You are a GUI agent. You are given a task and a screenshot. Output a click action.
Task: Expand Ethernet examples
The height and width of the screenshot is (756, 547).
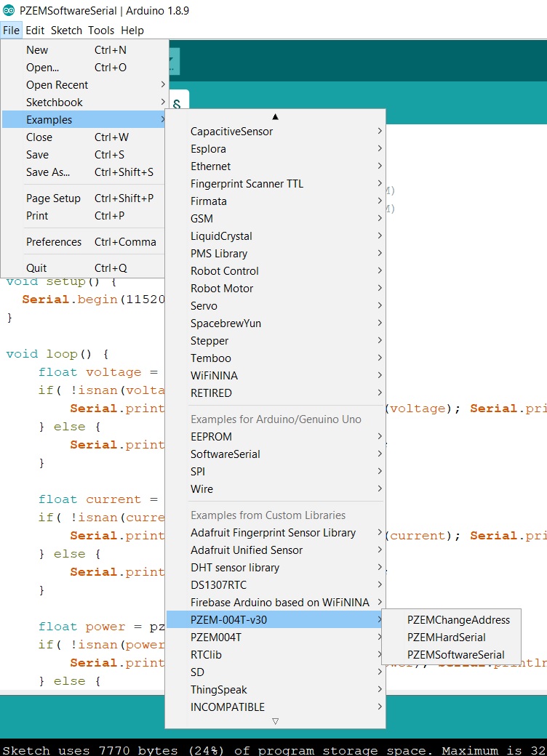tap(276, 166)
